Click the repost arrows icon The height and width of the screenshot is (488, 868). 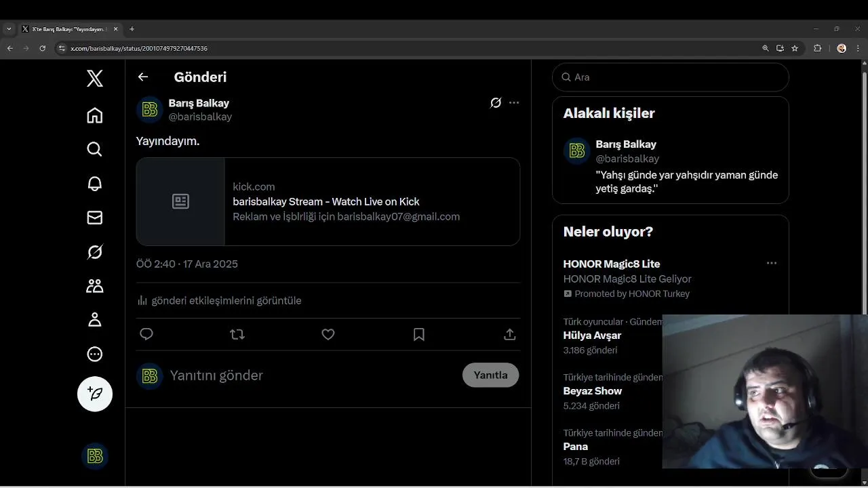tap(237, 334)
